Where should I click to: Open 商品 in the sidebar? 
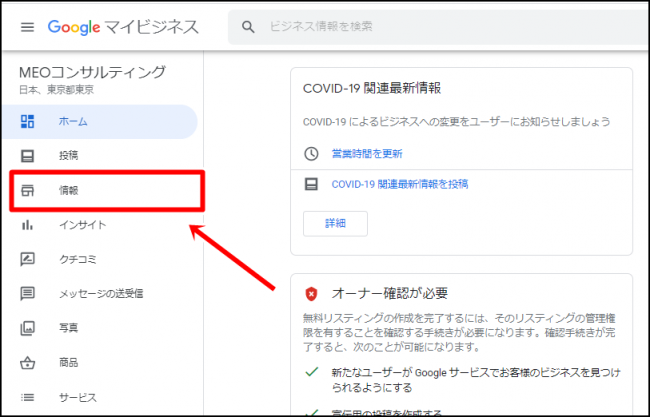coord(100,363)
